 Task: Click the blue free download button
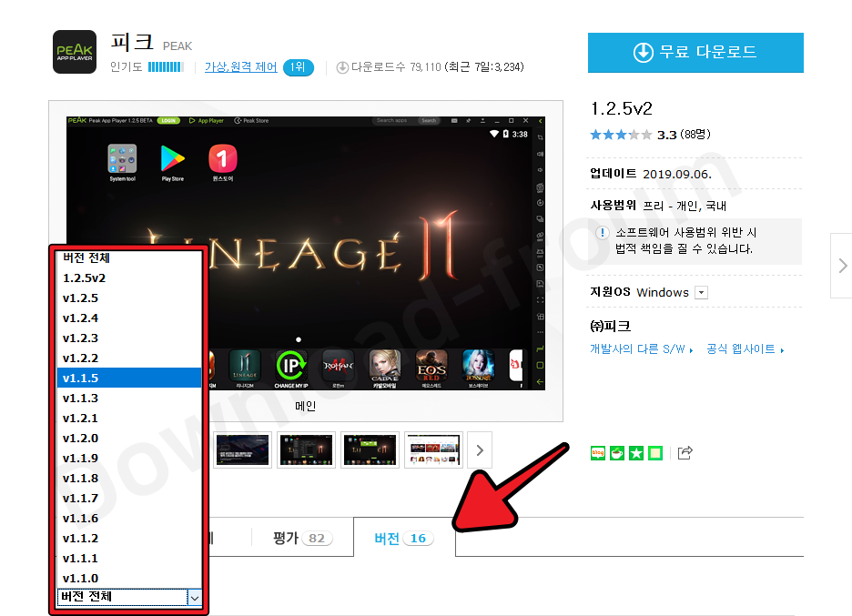695,52
